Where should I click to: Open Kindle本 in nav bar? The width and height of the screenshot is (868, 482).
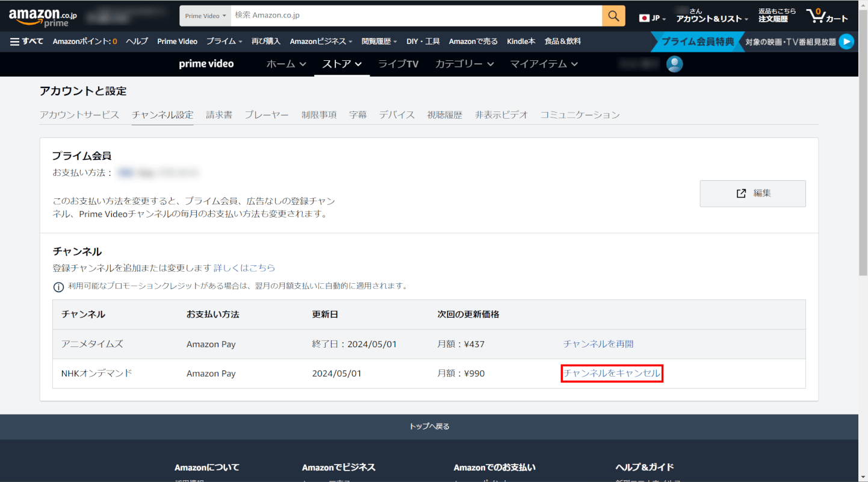tap(521, 42)
